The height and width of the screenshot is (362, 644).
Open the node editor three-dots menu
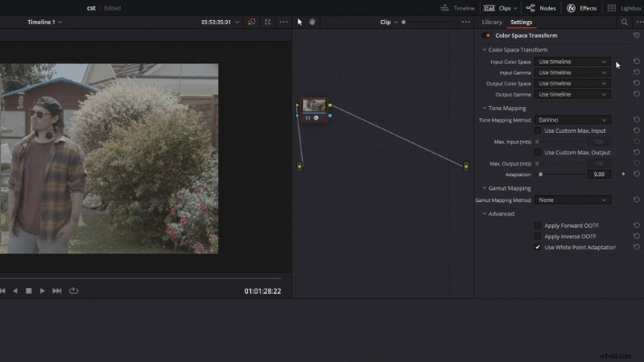[x=466, y=23]
